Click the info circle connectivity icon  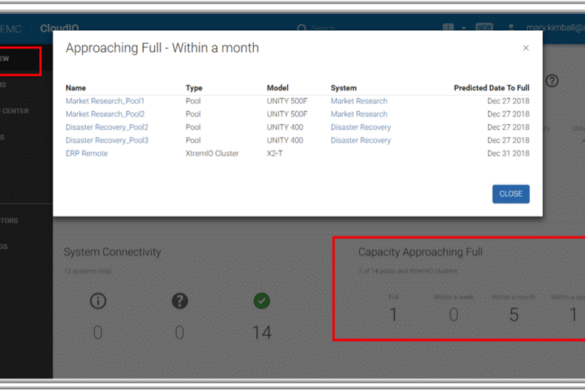[98, 301]
